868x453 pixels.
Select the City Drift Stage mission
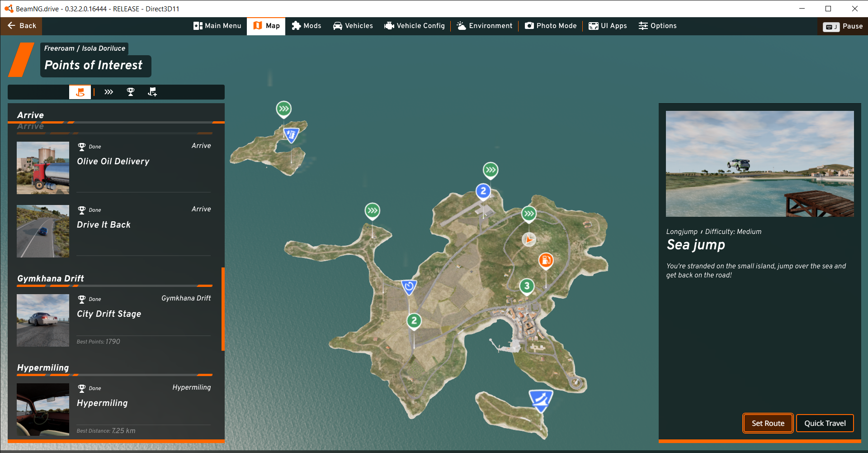114,320
